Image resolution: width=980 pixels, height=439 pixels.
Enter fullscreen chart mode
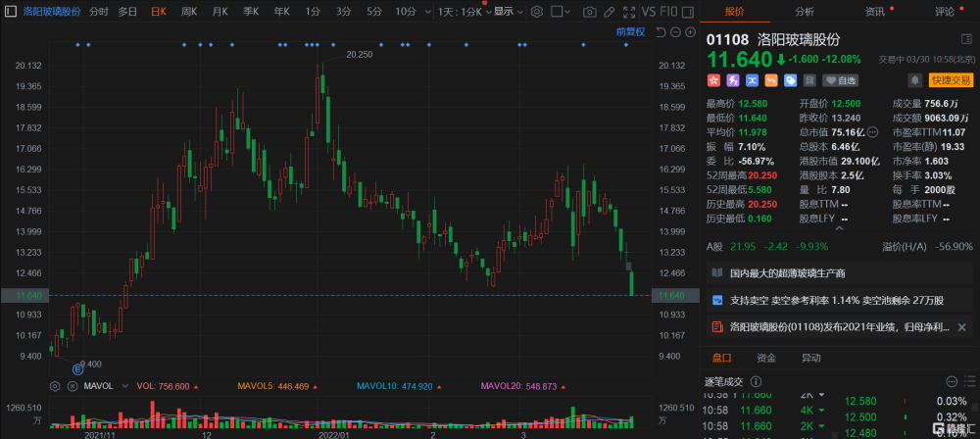point(629,11)
